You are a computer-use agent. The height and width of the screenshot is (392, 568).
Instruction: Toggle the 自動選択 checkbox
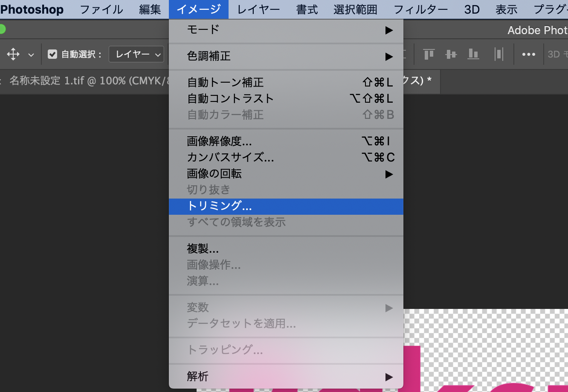point(52,54)
